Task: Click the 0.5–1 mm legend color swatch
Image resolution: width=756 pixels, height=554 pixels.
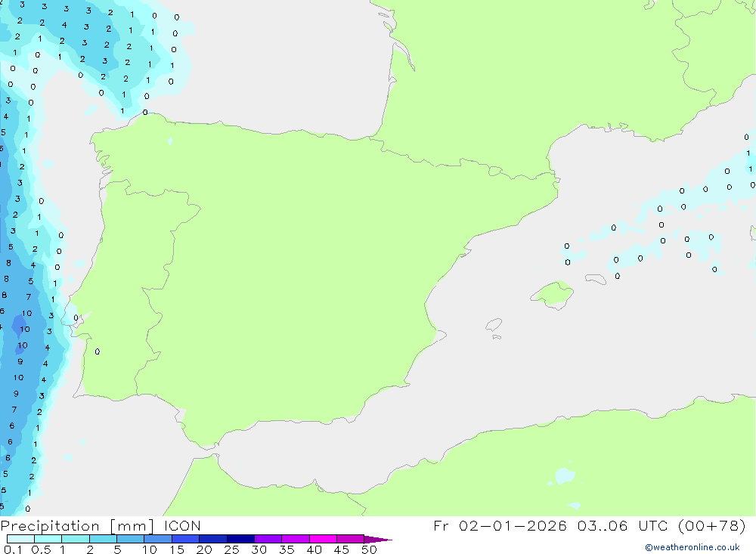Action: point(48,539)
